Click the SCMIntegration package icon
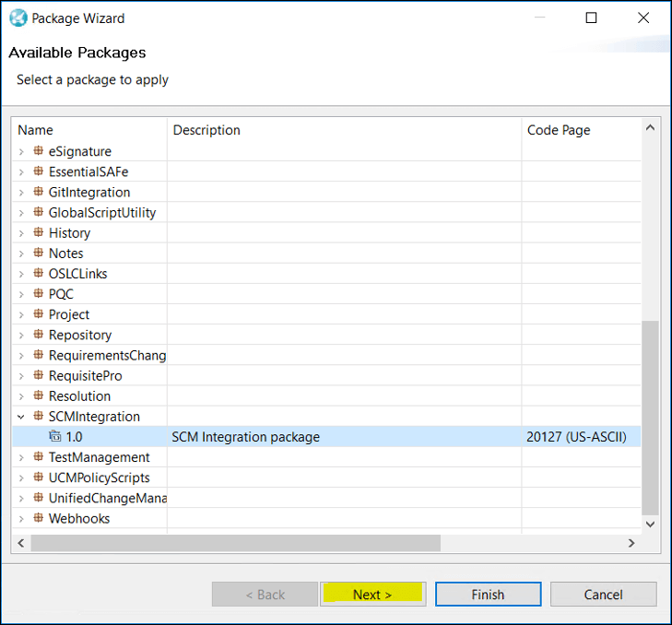 tap(39, 416)
